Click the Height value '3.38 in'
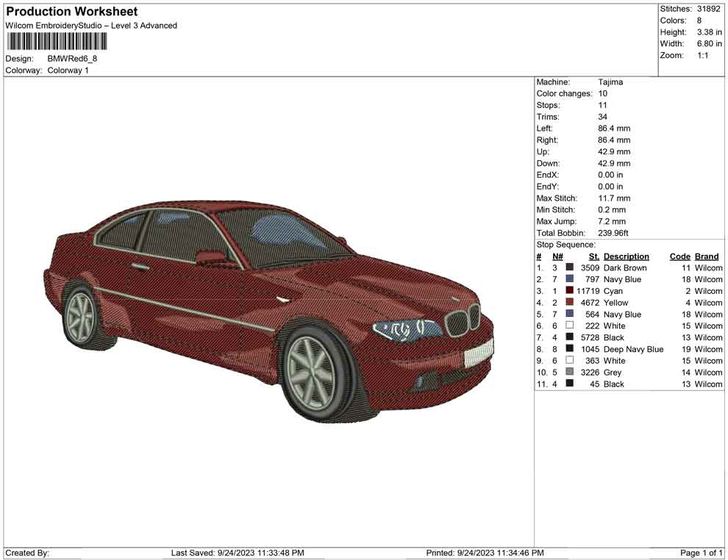Screen dimensions: 728x560 (x=710, y=32)
